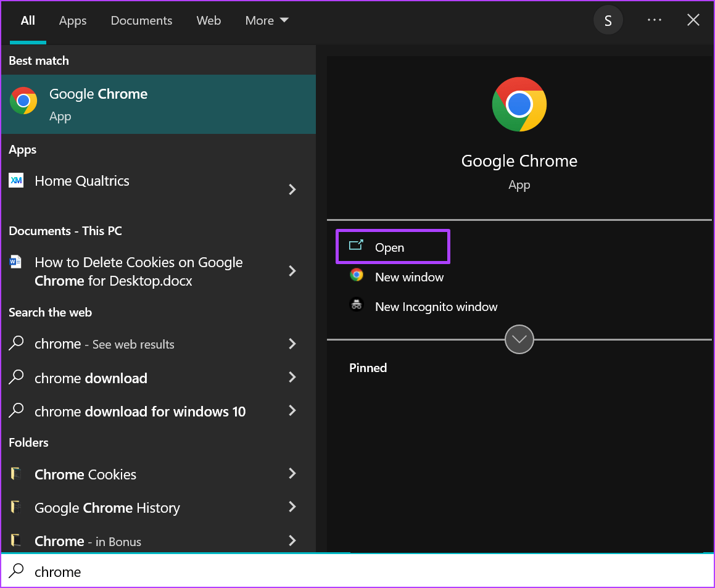
Task: Select the Web search filter
Action: pos(208,20)
